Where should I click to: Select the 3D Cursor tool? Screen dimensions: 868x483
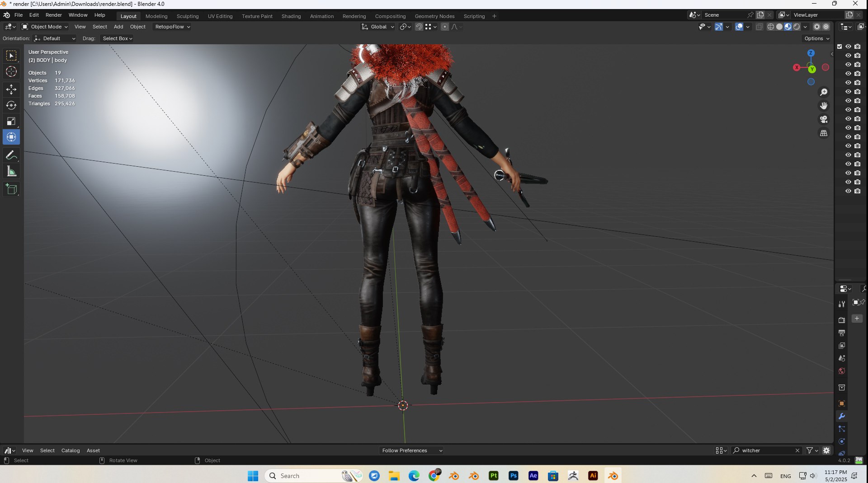click(x=11, y=71)
